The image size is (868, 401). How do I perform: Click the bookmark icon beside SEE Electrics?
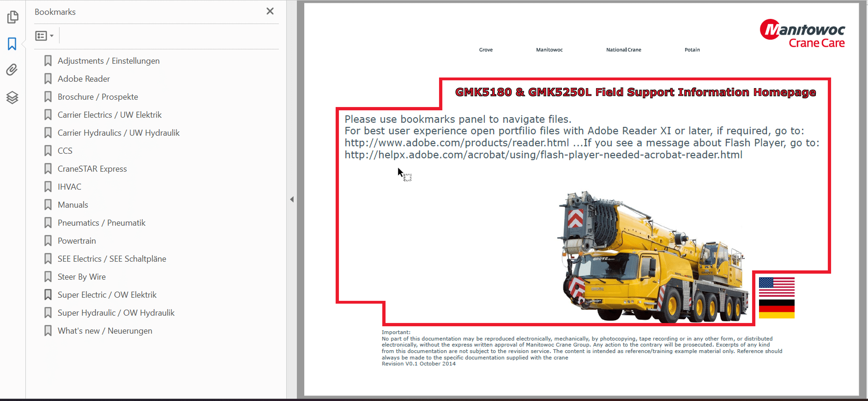48,259
